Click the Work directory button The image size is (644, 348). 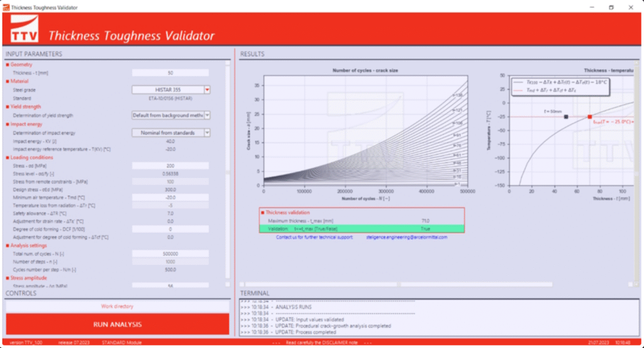coord(117,306)
